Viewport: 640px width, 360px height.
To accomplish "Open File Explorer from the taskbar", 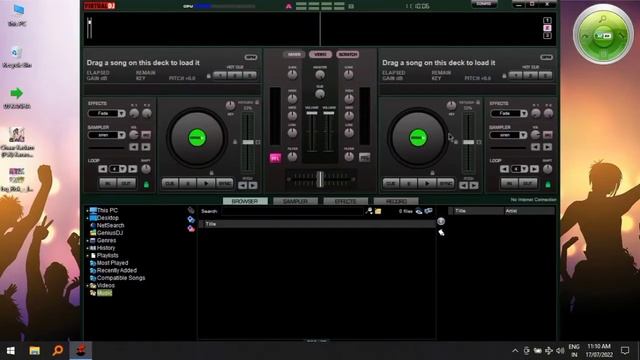I will pyautogui.click(x=34, y=350).
